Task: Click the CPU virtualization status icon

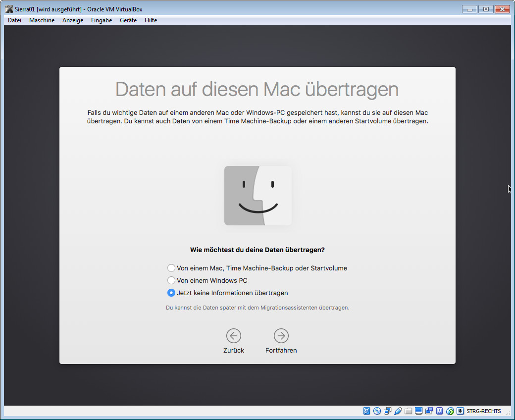Action: click(439, 411)
